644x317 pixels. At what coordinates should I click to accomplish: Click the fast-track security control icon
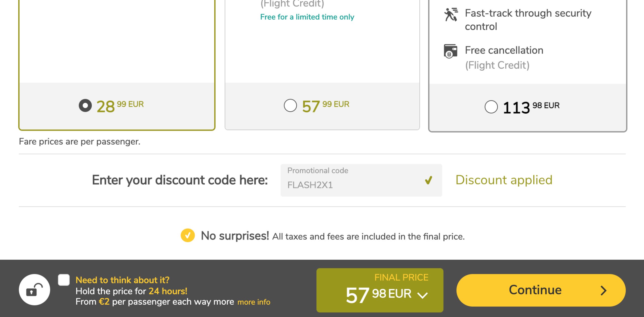point(451,15)
